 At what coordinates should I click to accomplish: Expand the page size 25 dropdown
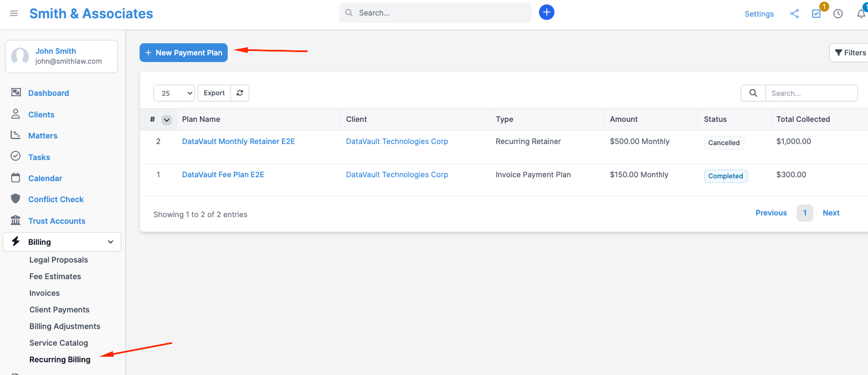[x=174, y=93]
